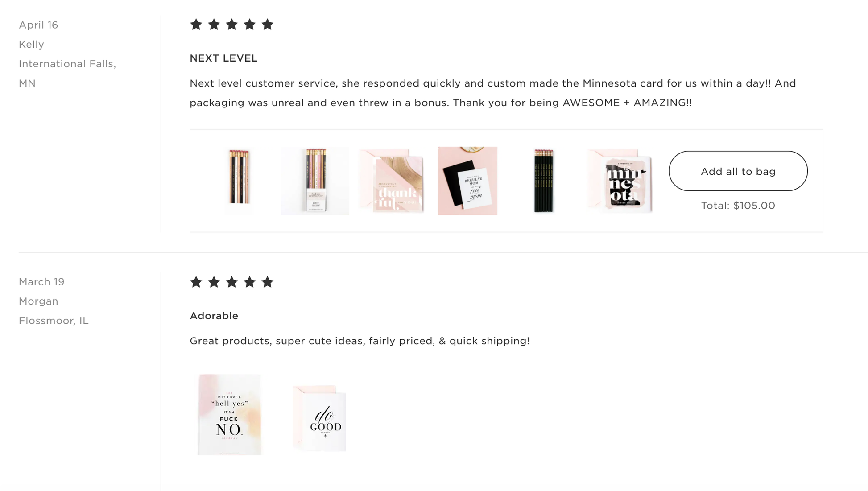Click the reviewer name Kelly
The height and width of the screenshot is (491, 868).
click(31, 45)
